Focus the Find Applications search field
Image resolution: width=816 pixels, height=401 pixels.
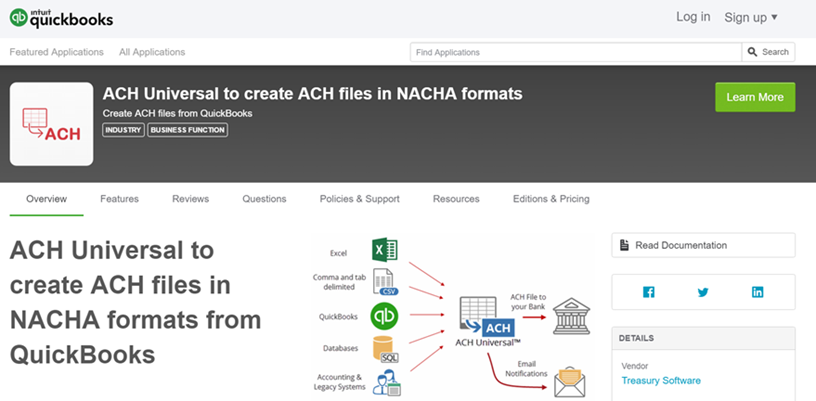pos(576,52)
